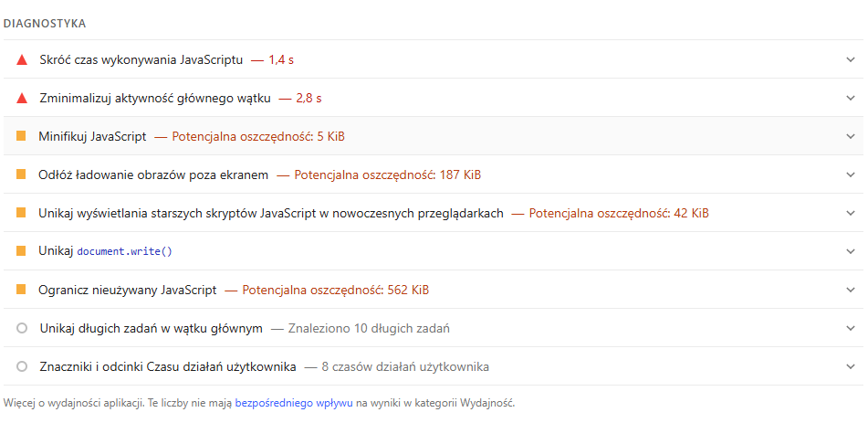Expand chevron on 'Ogranicz nieużywany JavaScript' row
868x423 pixels.
click(x=851, y=291)
